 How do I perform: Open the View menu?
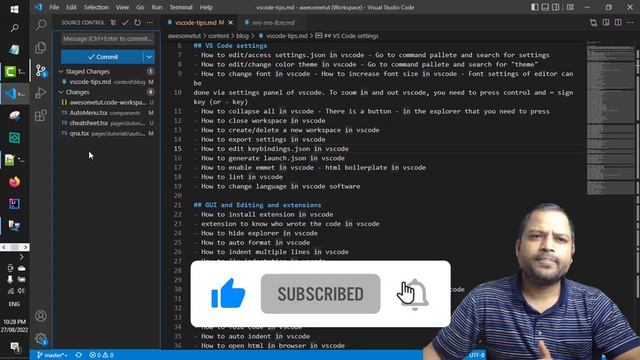[122, 7]
